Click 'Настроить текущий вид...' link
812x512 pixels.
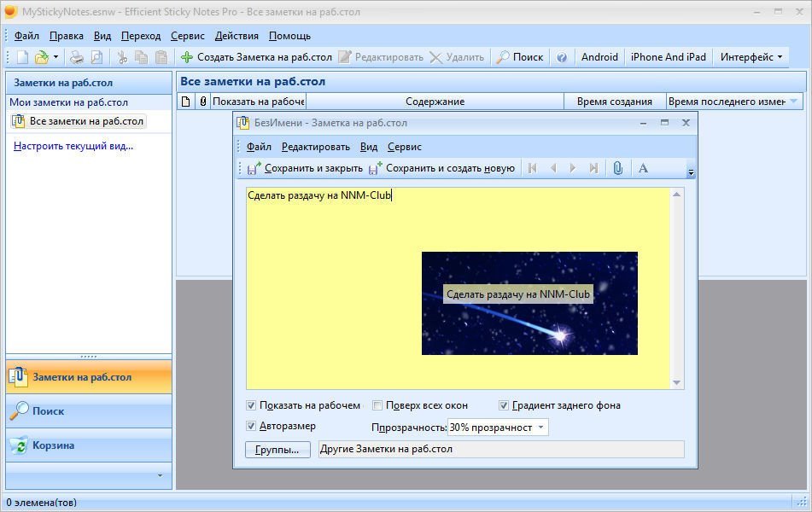(73, 146)
